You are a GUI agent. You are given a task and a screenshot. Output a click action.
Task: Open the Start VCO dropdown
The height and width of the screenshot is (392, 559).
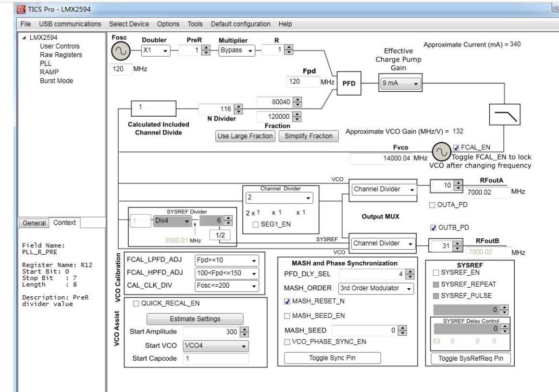216,346
